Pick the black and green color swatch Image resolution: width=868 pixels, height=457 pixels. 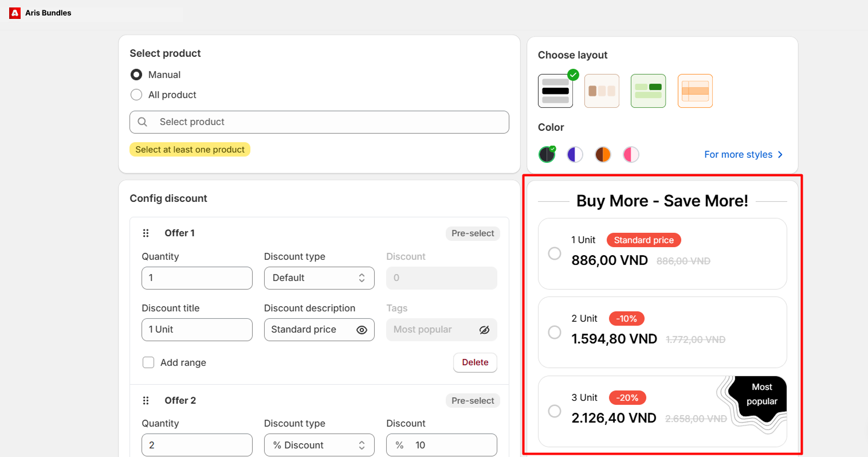click(547, 154)
